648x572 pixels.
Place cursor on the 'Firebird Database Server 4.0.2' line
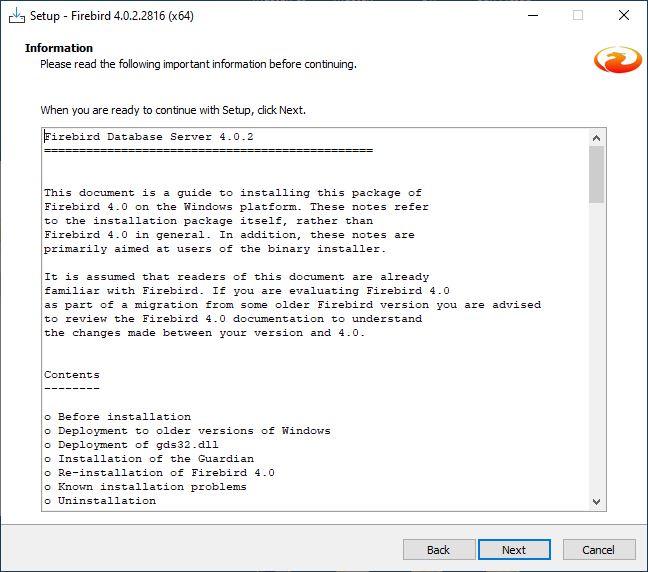[x=149, y=137]
